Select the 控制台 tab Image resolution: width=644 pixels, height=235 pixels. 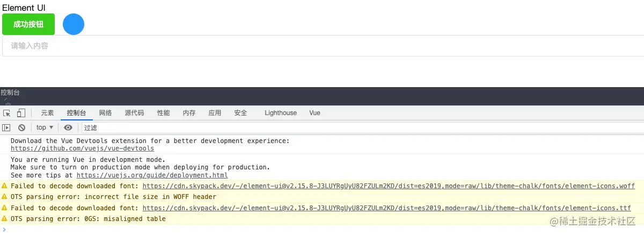(x=76, y=113)
